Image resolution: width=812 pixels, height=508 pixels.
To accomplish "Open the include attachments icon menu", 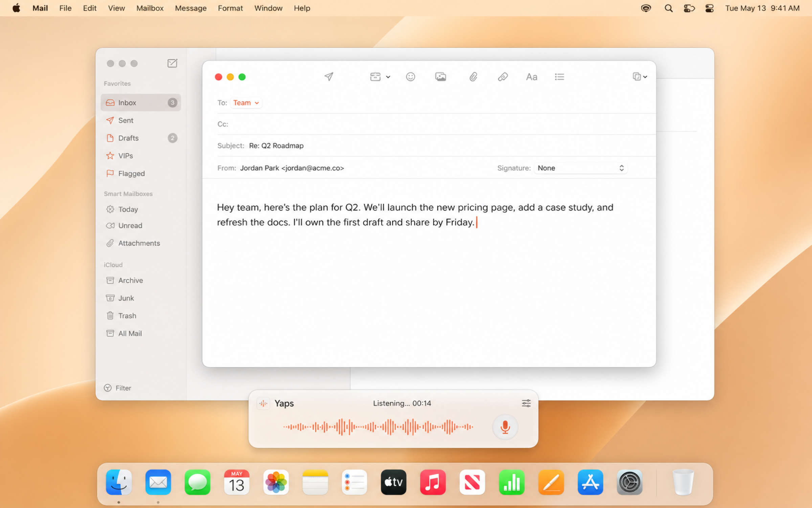I will point(639,77).
